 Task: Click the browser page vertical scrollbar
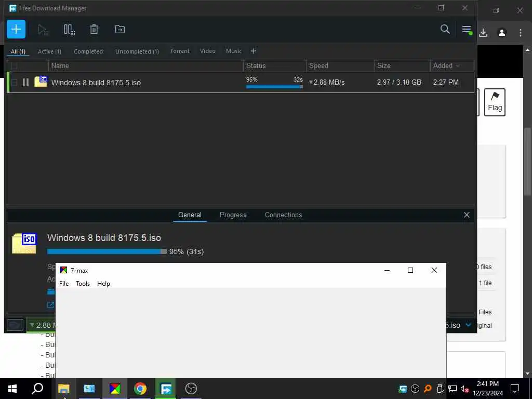(x=527, y=162)
